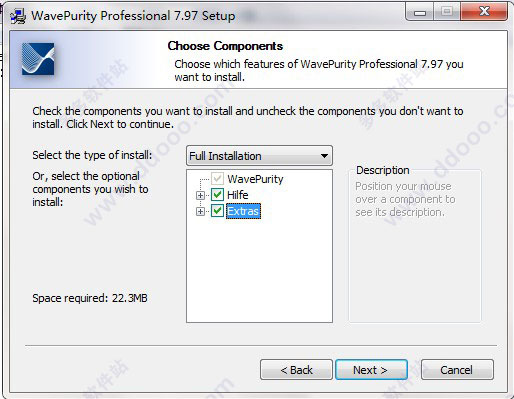The height and width of the screenshot is (399, 514).
Task: Click the installer icon in the title bar
Action: click(18, 16)
